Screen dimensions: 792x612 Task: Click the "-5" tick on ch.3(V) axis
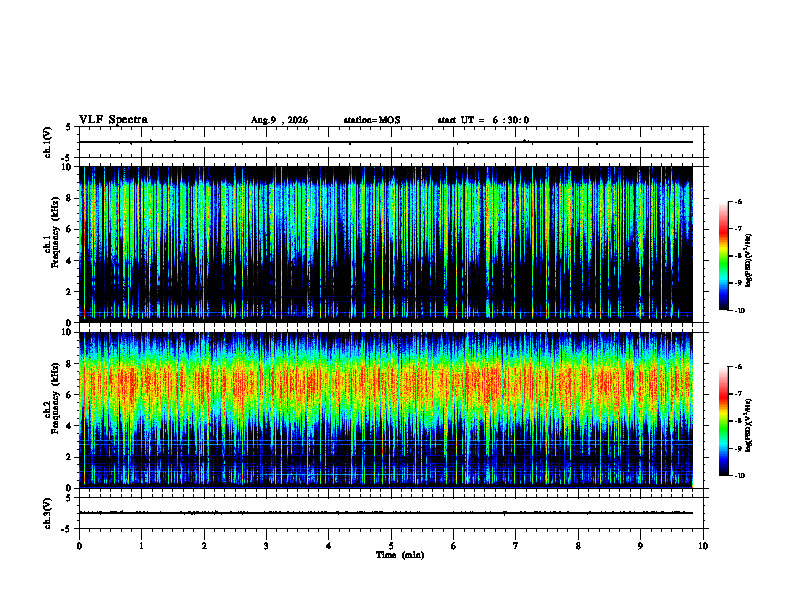[67, 529]
